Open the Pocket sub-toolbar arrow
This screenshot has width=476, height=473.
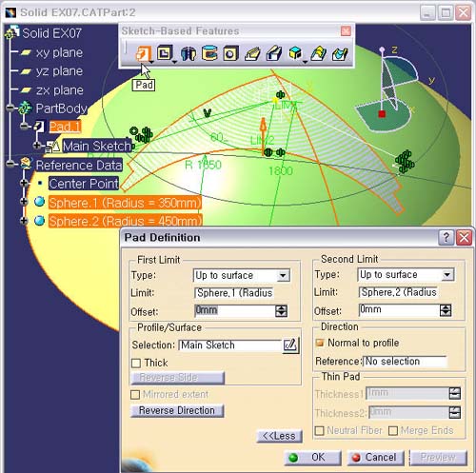[174, 62]
